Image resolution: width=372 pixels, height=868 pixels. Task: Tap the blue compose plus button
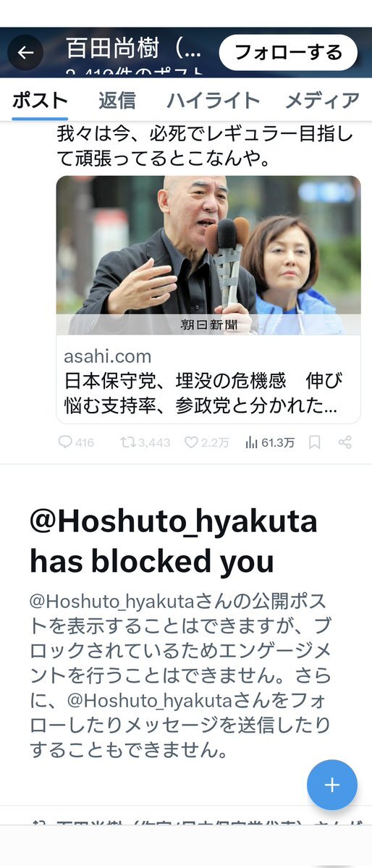click(x=332, y=785)
